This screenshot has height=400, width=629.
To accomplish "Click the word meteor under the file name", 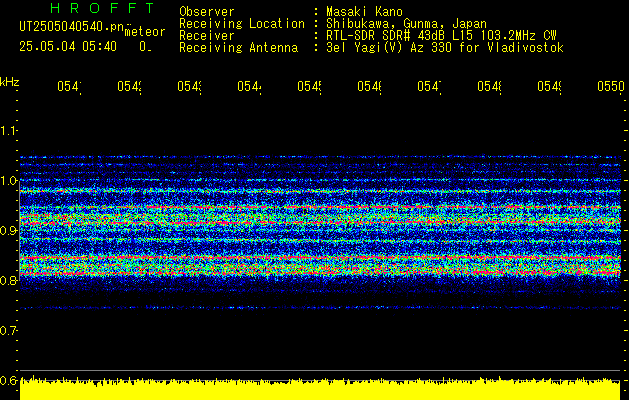I will (145, 32).
